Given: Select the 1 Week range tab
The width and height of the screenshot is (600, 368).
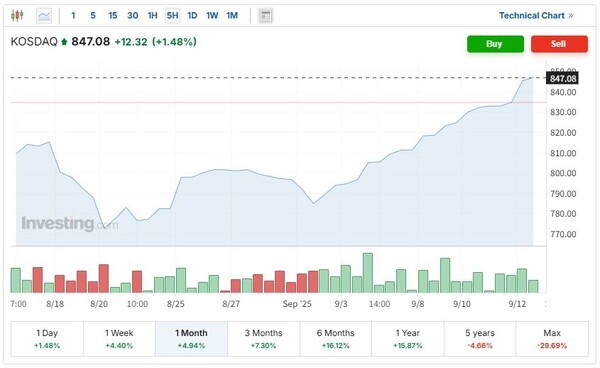Looking at the screenshot, I should tap(119, 339).
